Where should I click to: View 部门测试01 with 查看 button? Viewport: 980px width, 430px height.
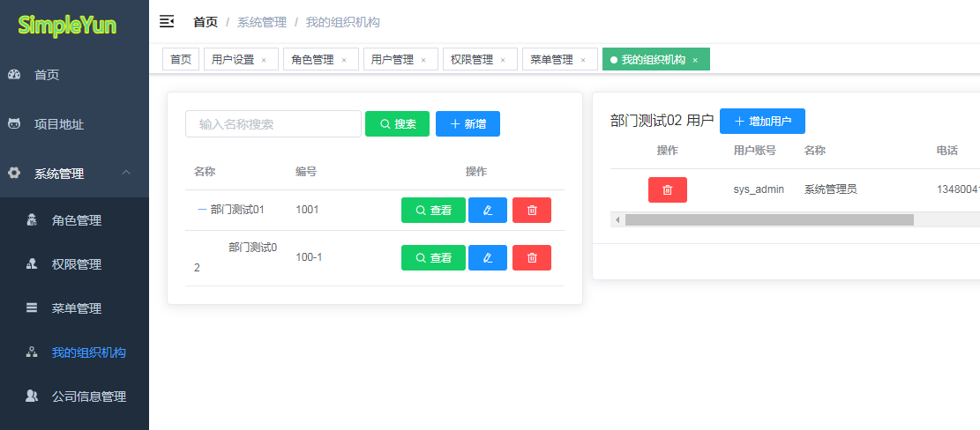point(433,211)
